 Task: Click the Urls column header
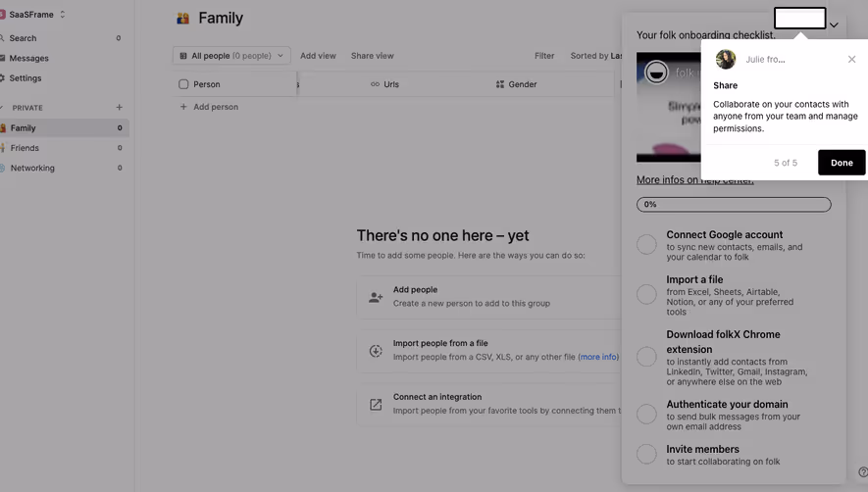tap(384, 84)
